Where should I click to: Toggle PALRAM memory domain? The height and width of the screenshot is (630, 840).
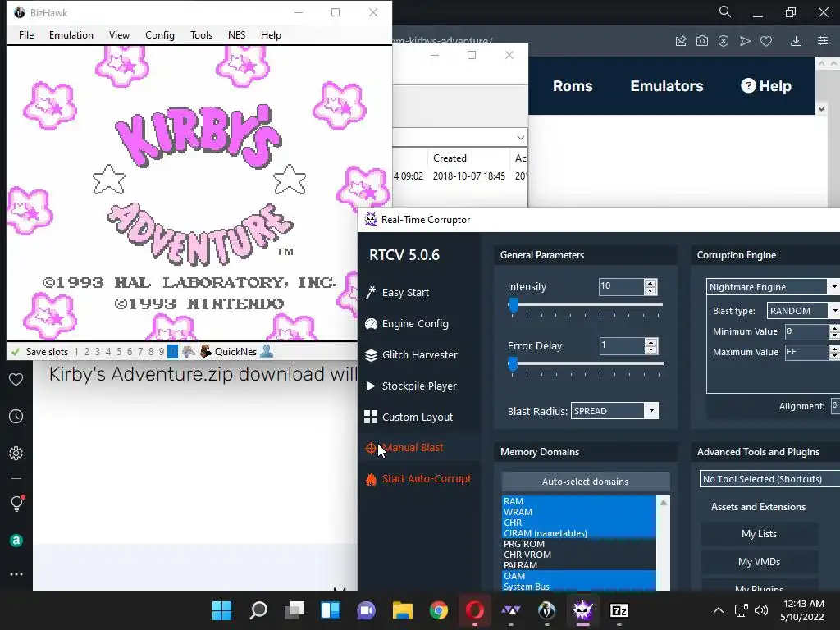click(578, 565)
